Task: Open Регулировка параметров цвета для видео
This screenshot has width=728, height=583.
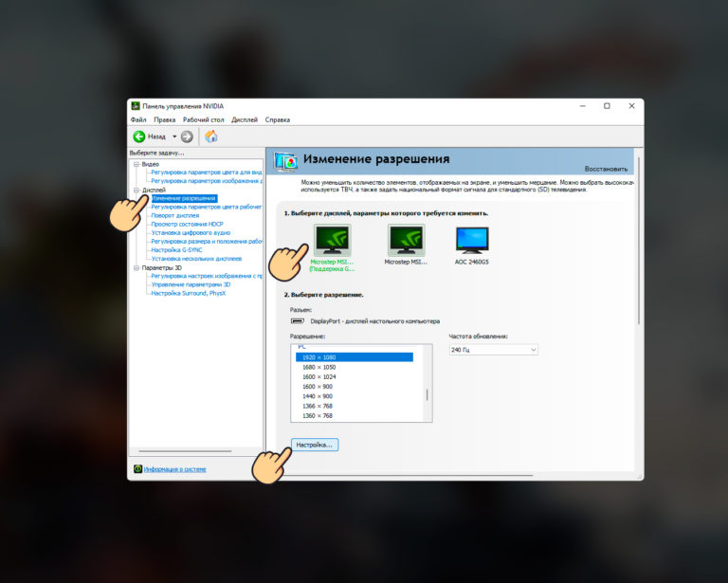Action: [x=206, y=173]
